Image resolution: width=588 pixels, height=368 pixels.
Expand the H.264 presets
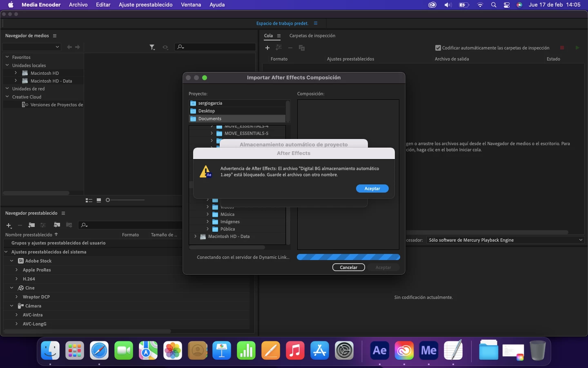17,279
